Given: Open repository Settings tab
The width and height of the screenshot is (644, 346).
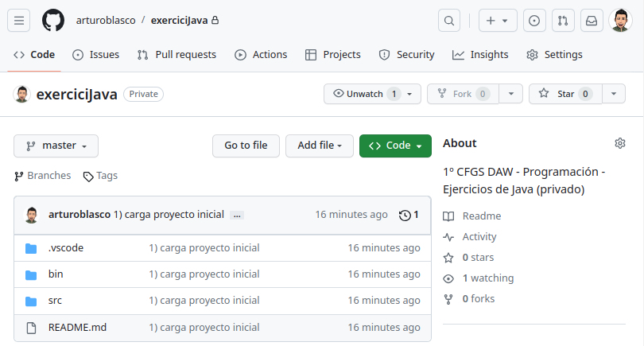Looking at the screenshot, I should click(x=554, y=55).
